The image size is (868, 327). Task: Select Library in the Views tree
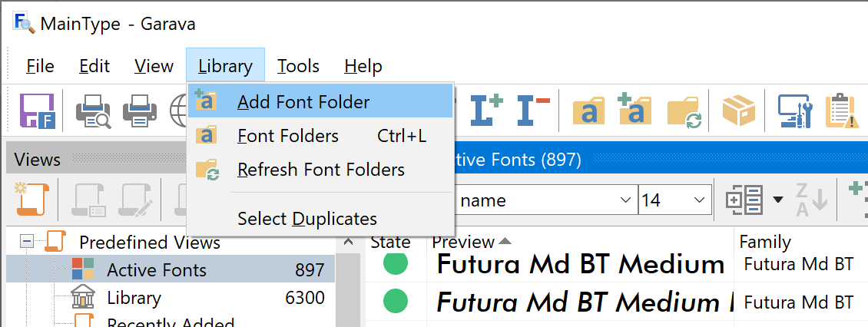coord(134,299)
